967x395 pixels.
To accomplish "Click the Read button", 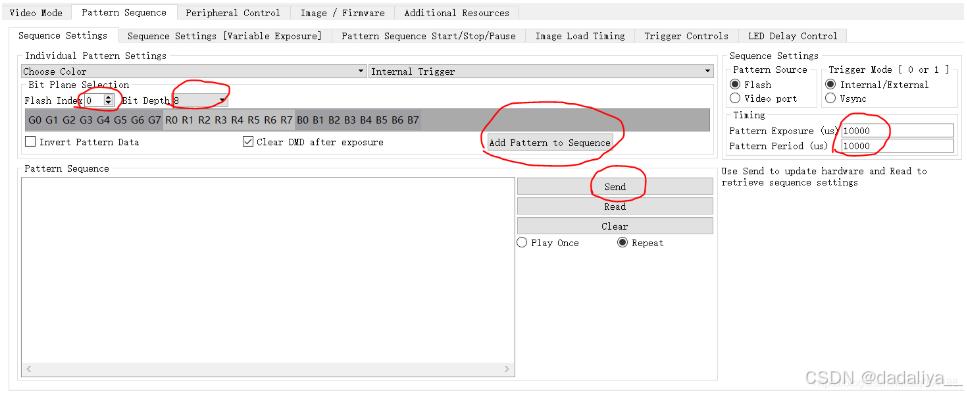I will click(615, 206).
